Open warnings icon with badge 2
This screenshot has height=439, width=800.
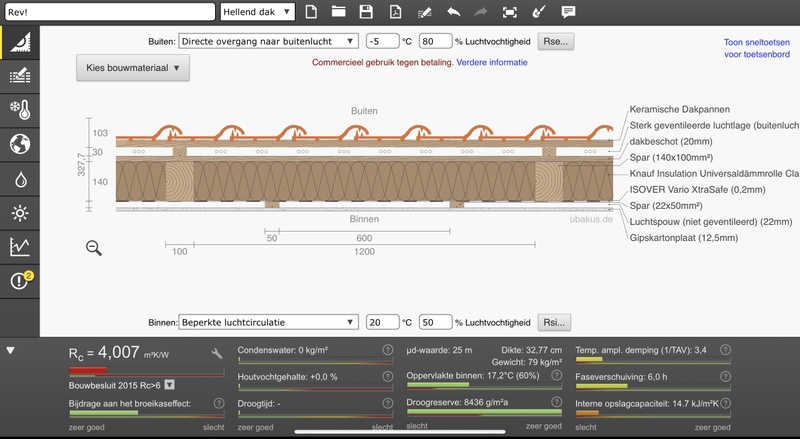tap(20, 281)
